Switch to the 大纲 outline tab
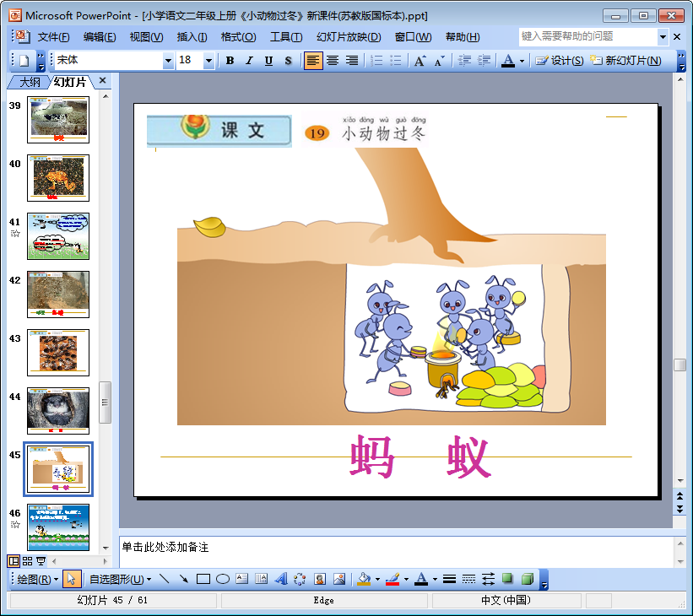 tap(30, 82)
